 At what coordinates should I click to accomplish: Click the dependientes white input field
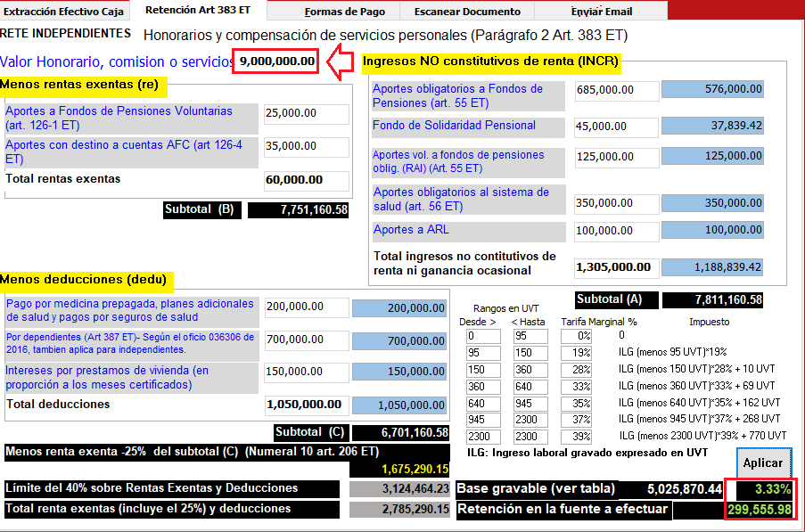(x=307, y=340)
